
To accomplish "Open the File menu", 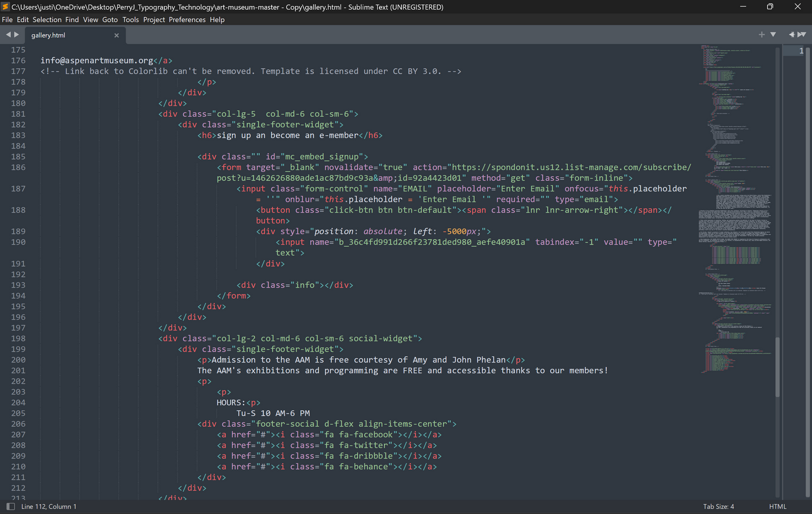I will click(x=7, y=19).
